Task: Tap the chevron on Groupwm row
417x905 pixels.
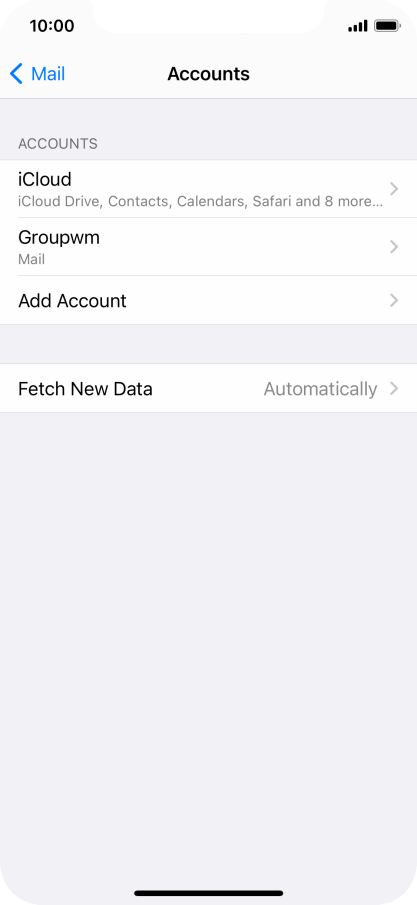Action: 394,247
